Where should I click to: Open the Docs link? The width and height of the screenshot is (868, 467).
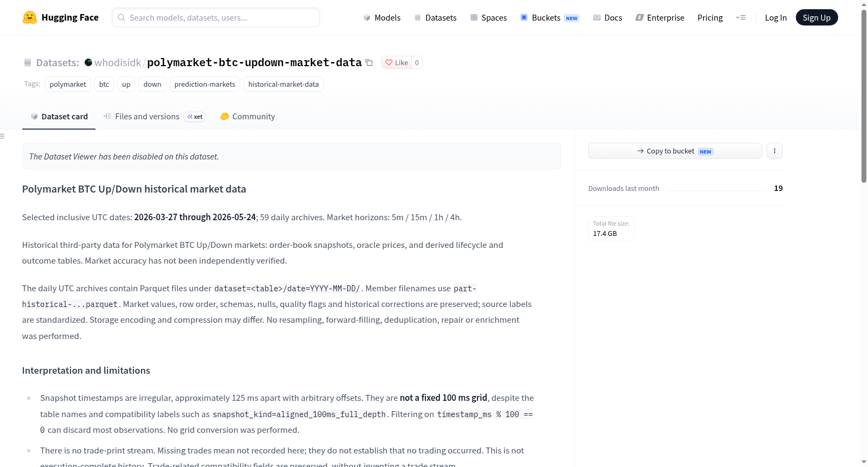607,17
